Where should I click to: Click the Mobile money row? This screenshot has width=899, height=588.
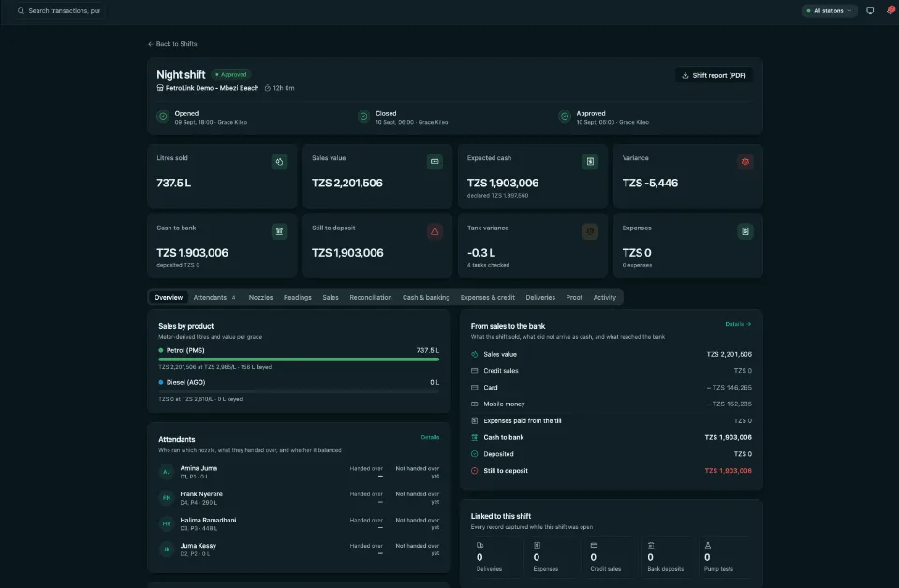(612, 404)
